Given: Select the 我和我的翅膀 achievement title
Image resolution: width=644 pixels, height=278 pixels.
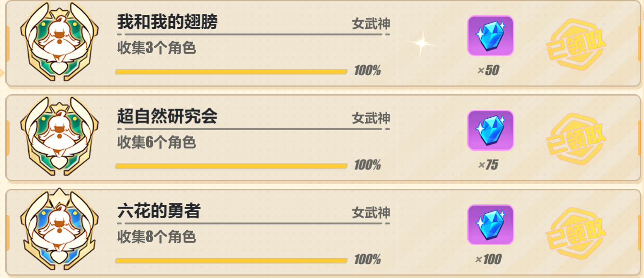Looking at the screenshot, I should pyautogui.click(x=167, y=22).
